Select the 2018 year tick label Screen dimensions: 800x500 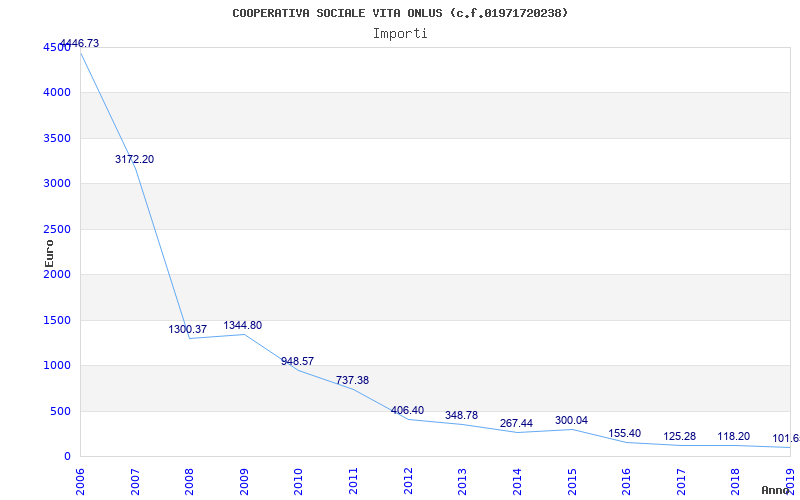[x=735, y=479]
